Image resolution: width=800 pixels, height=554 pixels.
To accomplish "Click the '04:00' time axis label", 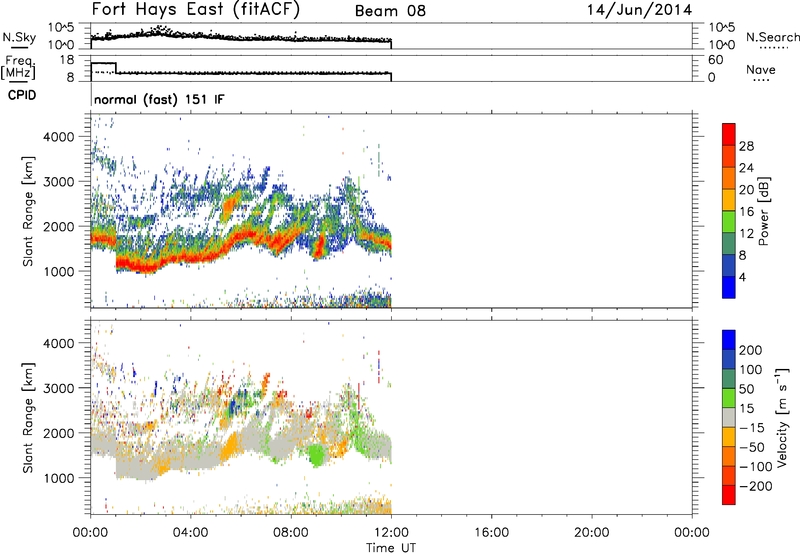I will click(191, 533).
